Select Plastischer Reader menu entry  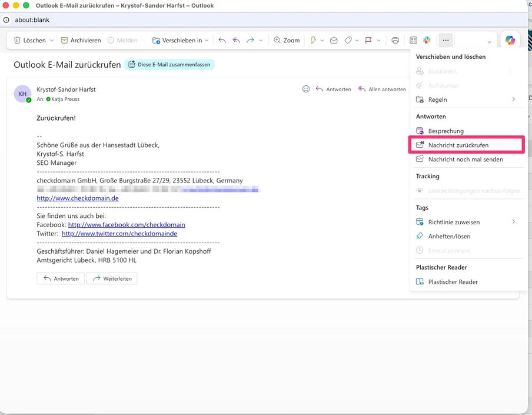tap(467, 281)
